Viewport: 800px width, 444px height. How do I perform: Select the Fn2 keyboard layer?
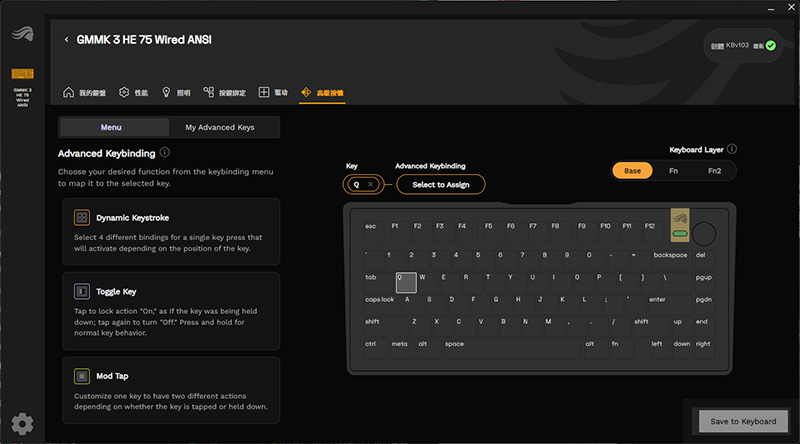pos(714,171)
